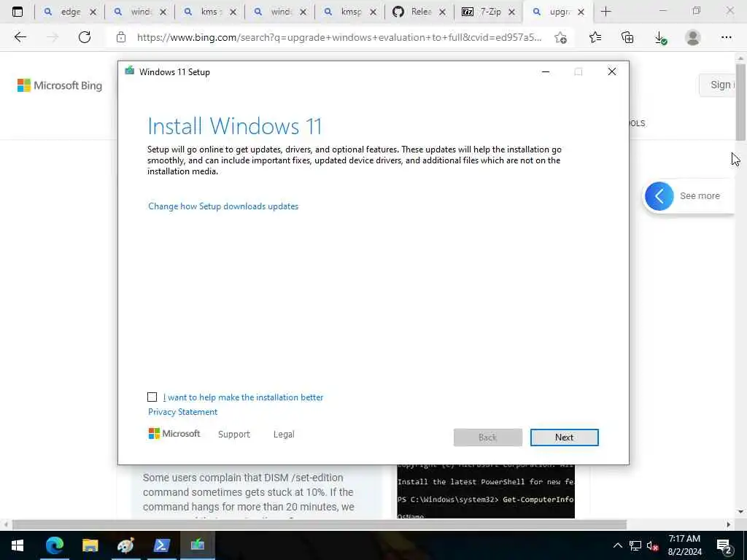Continue setup with the Next button

(564, 437)
